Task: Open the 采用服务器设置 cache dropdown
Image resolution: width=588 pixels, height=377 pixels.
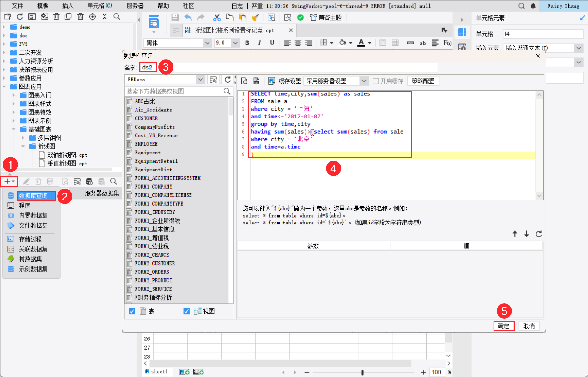Action: point(364,81)
